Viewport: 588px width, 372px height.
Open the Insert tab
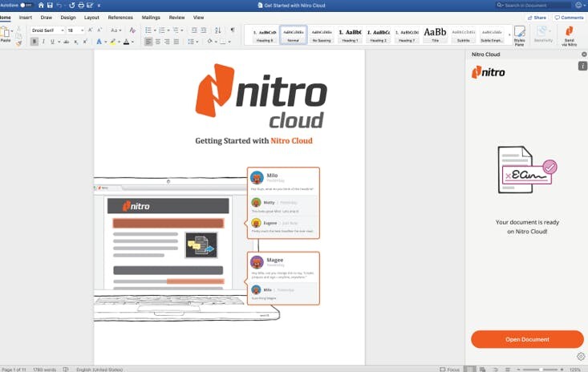26,18
